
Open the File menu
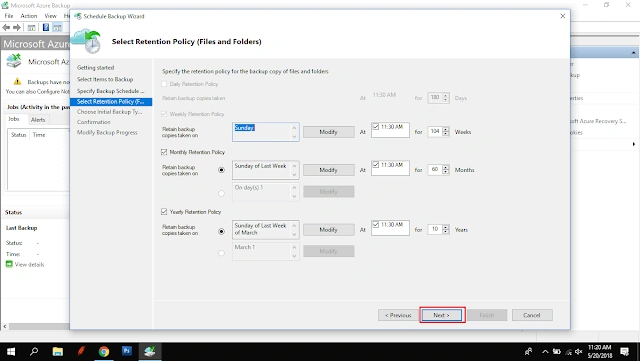[x=9, y=16]
